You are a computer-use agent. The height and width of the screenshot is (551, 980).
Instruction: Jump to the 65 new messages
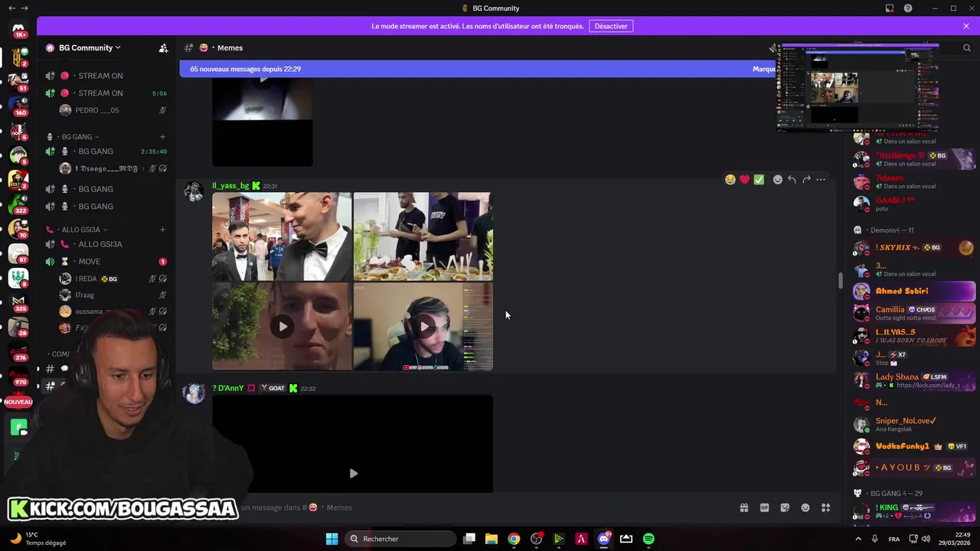pos(245,69)
